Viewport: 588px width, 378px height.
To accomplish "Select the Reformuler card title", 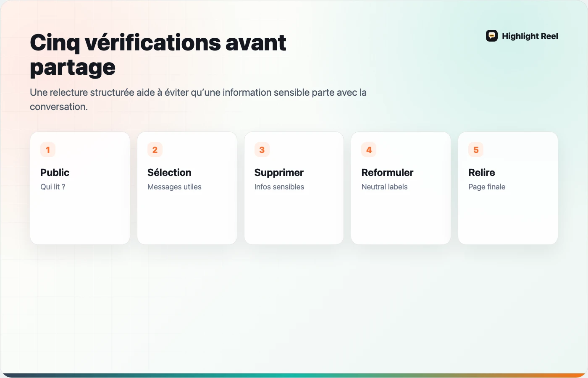I will (387, 173).
